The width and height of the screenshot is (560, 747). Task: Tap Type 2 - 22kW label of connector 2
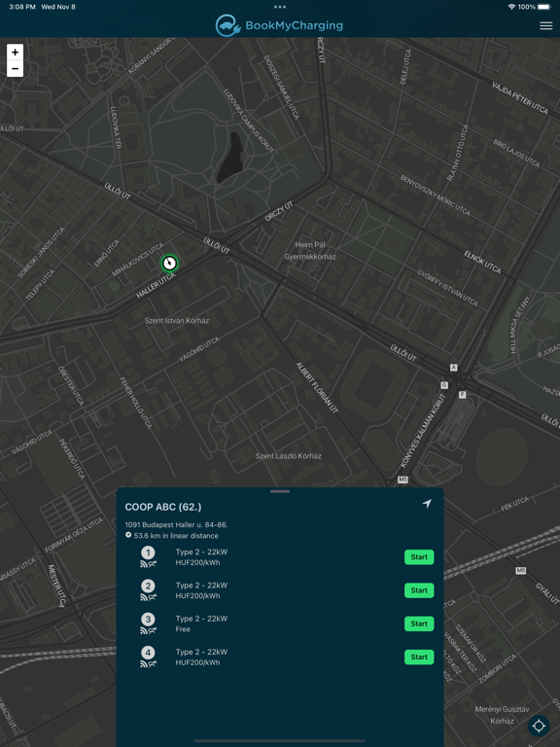[x=201, y=586]
